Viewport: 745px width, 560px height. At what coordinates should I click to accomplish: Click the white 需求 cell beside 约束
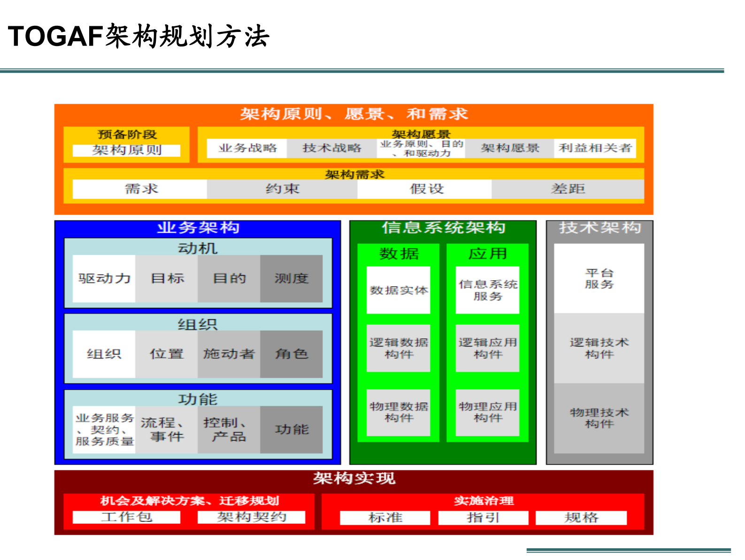coord(140,189)
